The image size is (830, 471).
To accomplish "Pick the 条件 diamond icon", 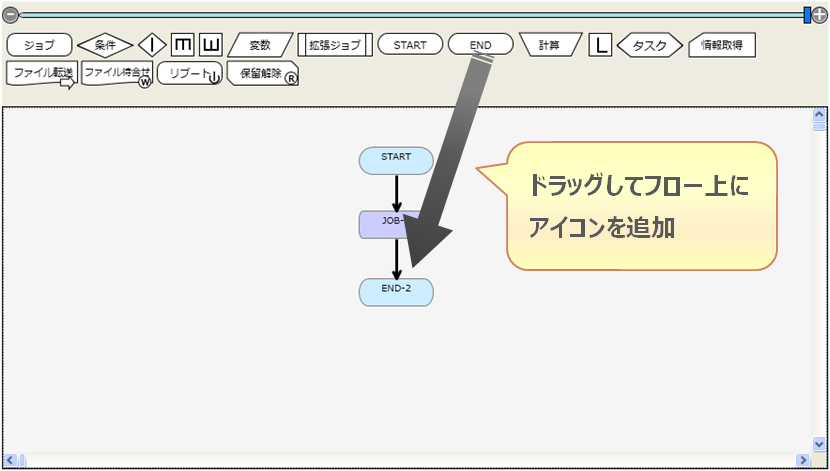I will (105, 46).
